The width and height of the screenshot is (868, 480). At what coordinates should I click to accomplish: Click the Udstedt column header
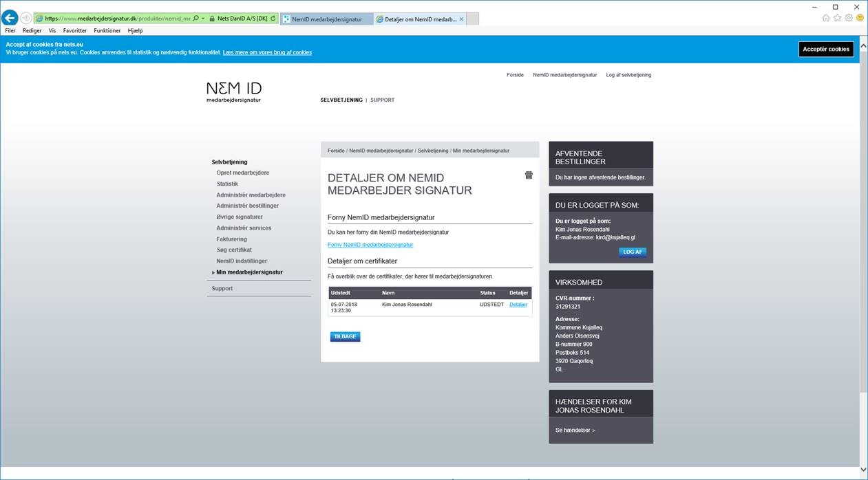point(341,294)
